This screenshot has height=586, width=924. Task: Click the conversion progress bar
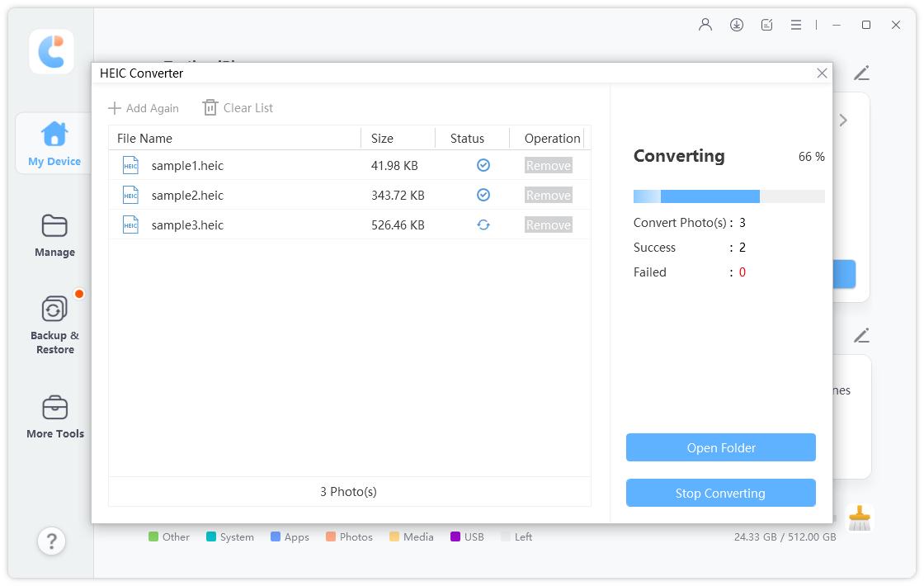click(728, 196)
